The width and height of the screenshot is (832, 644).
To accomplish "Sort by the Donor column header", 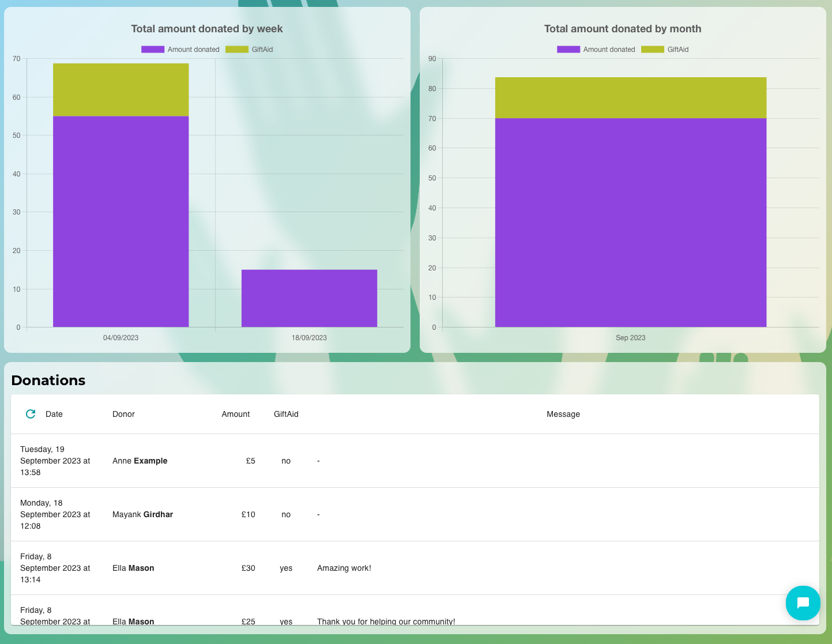I will click(x=123, y=414).
